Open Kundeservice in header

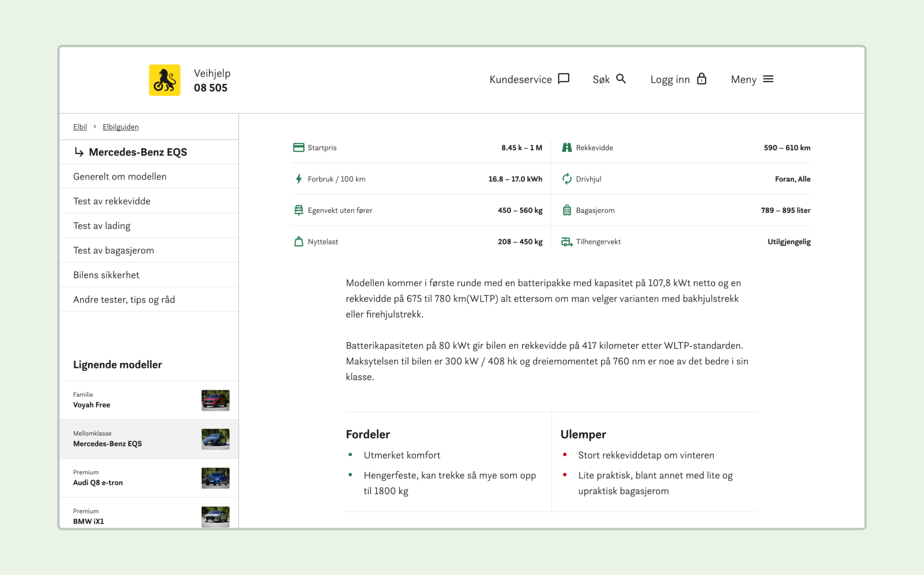[x=529, y=79]
